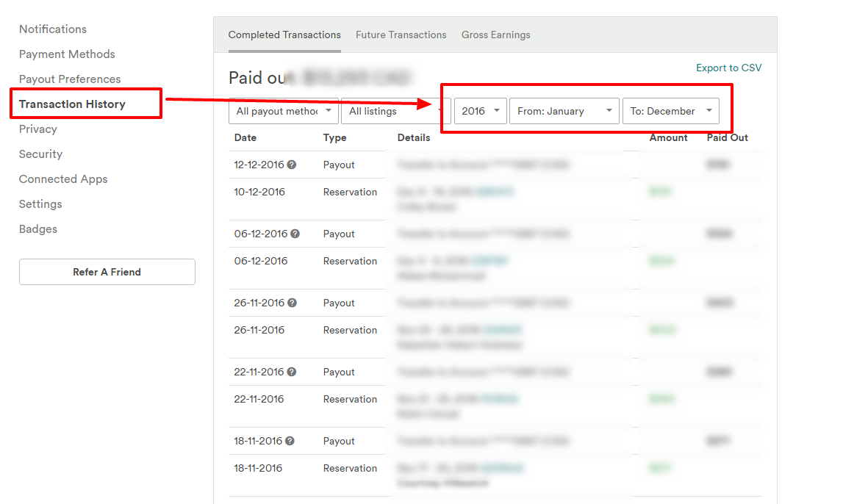Click help icon beside 06-12-2016 payout date
This screenshot has height=504, width=843.
(x=295, y=234)
